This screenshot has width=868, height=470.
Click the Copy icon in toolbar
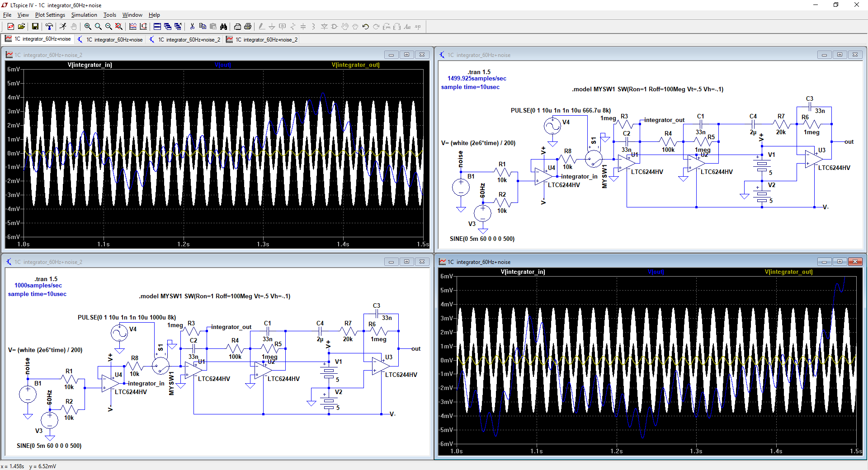coord(203,27)
